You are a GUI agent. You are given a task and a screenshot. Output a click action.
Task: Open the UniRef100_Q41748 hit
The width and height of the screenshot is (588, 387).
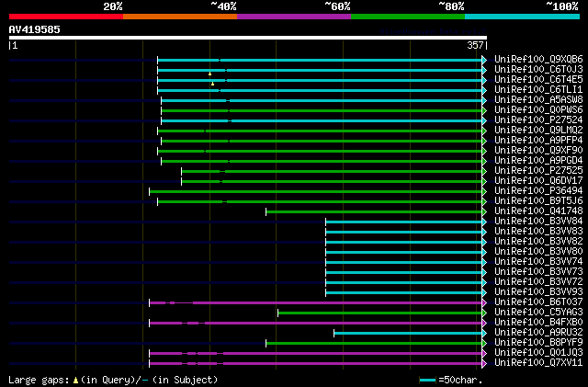[x=538, y=211]
